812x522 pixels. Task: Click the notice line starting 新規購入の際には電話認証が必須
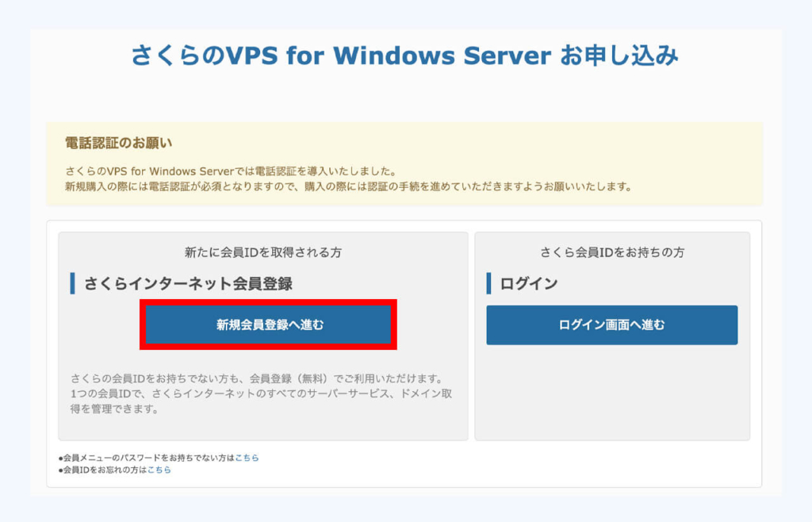point(349,186)
